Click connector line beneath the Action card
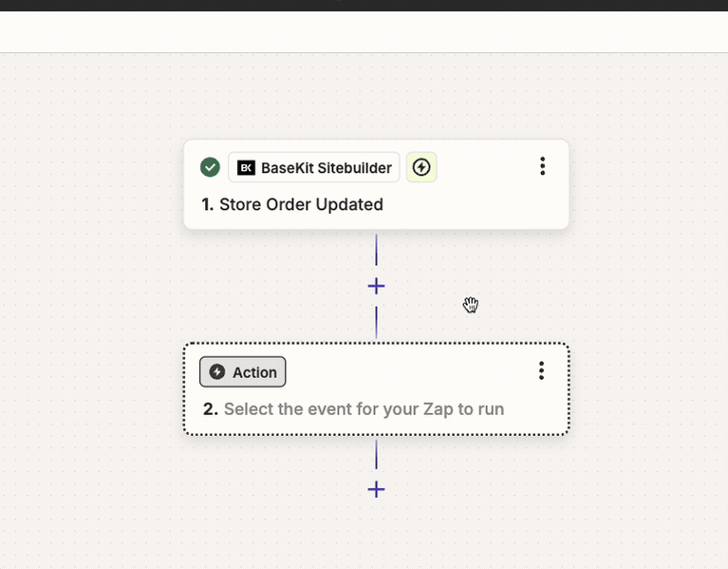Image resolution: width=728 pixels, height=569 pixels. click(x=376, y=454)
